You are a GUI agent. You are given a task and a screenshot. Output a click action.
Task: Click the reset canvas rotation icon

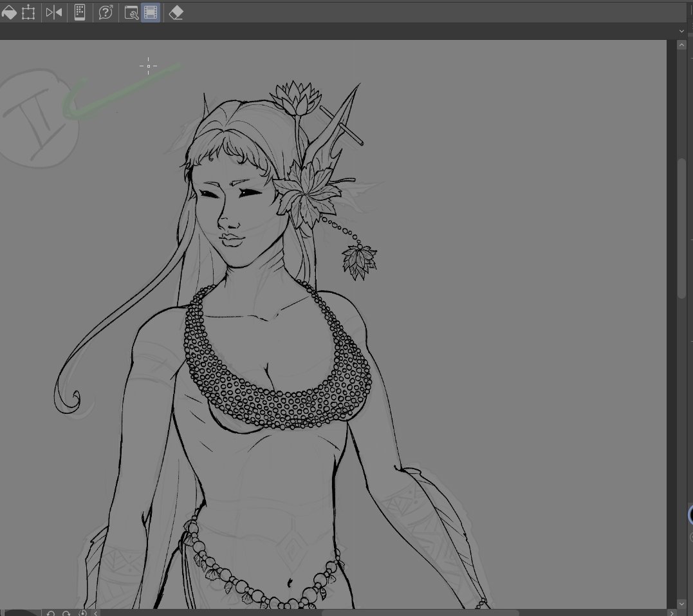point(82,613)
